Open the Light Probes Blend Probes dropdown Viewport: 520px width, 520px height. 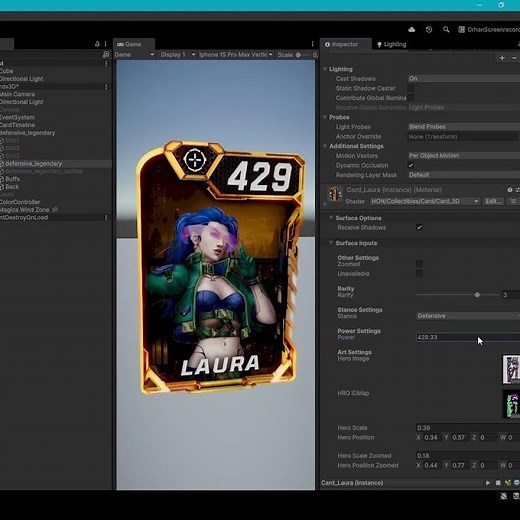click(x=464, y=127)
